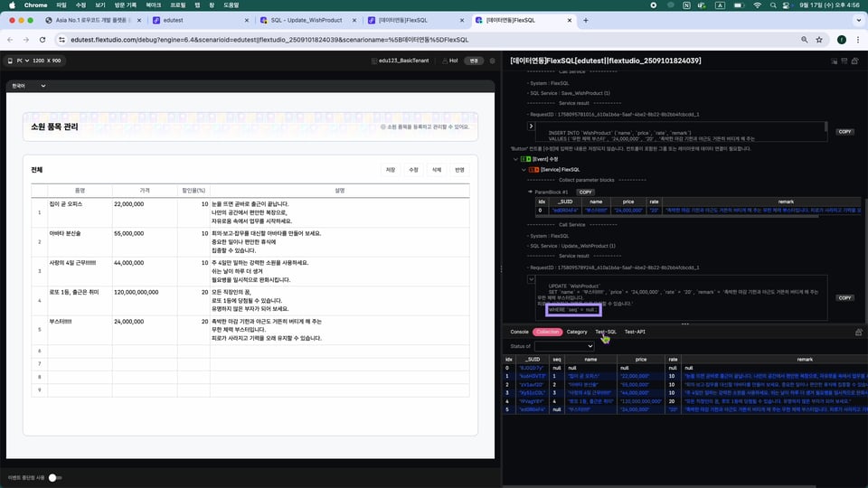Reload the current page
Image resolution: width=868 pixels, height=488 pixels.
click(42, 40)
